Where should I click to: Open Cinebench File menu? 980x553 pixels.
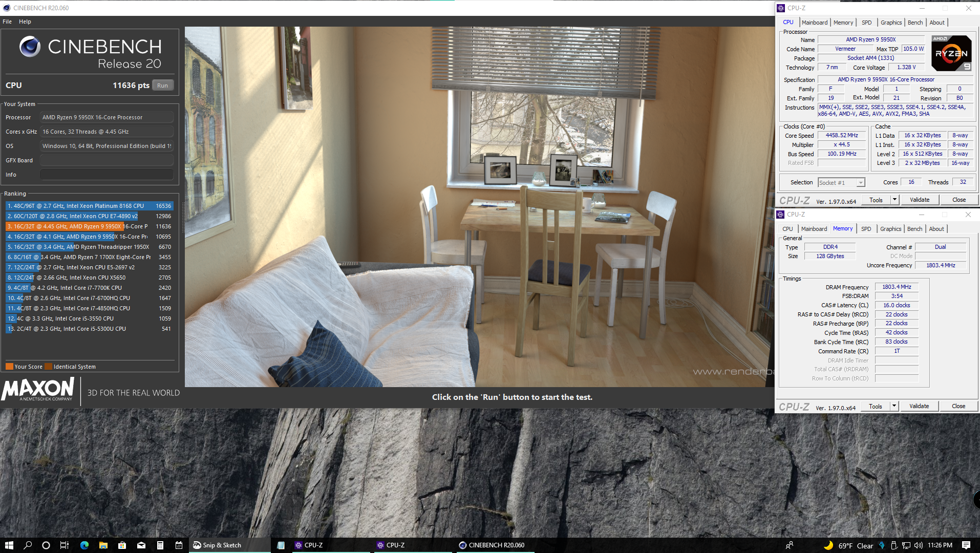coord(7,22)
